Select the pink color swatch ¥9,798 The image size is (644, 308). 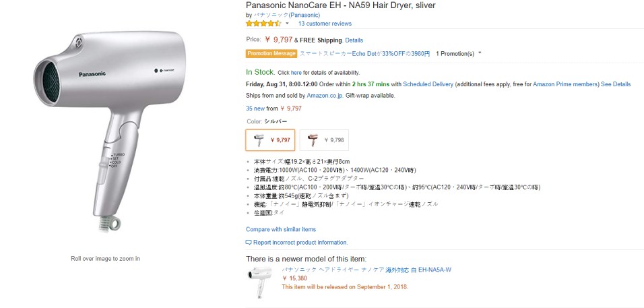point(324,140)
